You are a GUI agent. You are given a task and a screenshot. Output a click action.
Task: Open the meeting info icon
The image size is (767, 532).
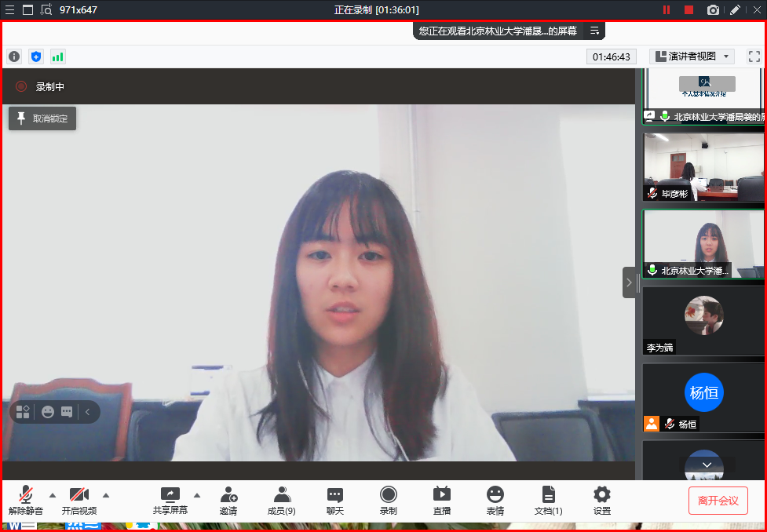pyautogui.click(x=14, y=56)
